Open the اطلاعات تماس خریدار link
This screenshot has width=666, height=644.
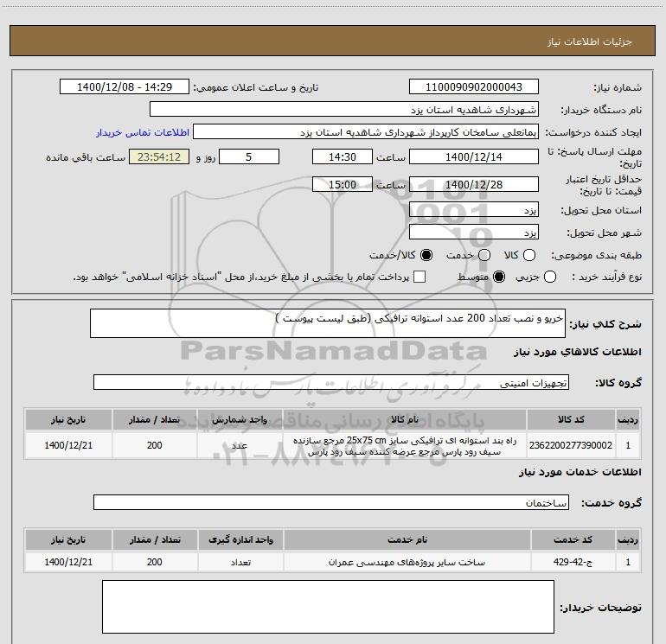point(143,132)
